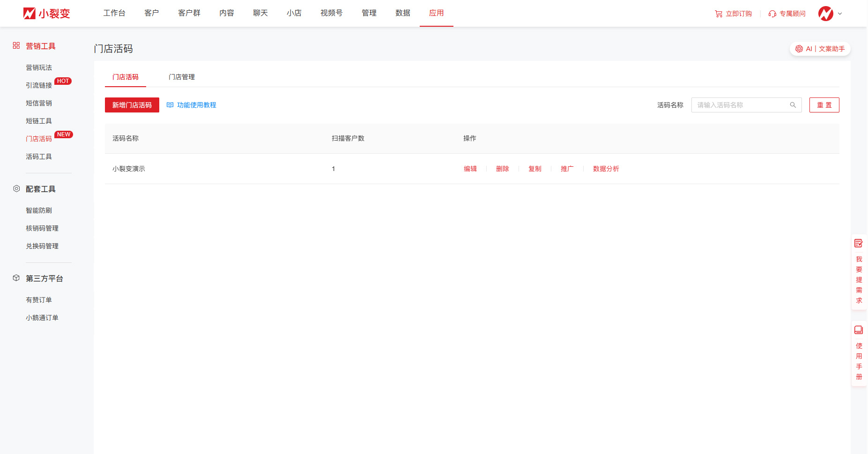
Task: Click the AI 文案助手 icon button
Action: [x=799, y=49]
